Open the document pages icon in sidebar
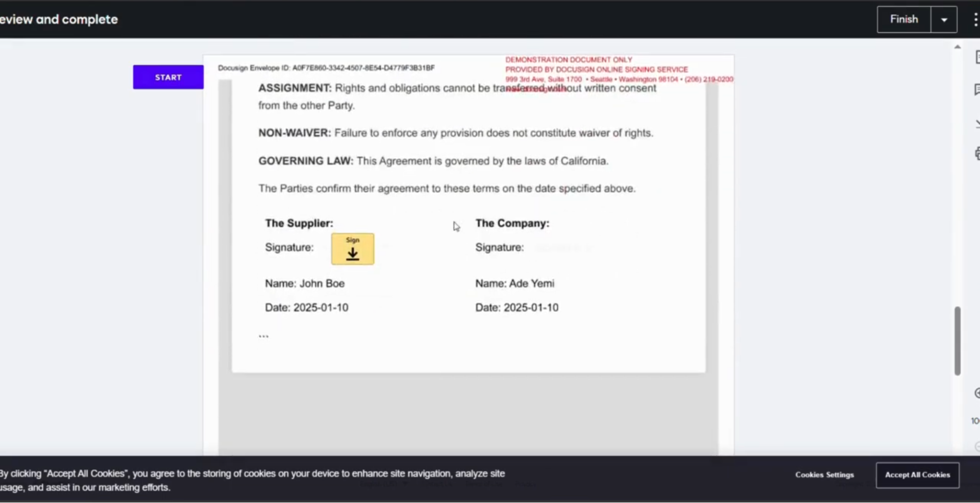Image resolution: width=980 pixels, height=503 pixels. pos(977,57)
